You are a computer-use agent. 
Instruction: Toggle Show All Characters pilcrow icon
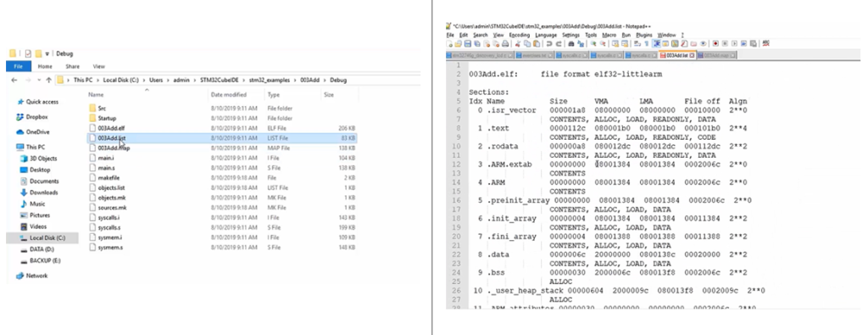pyautogui.click(x=646, y=43)
